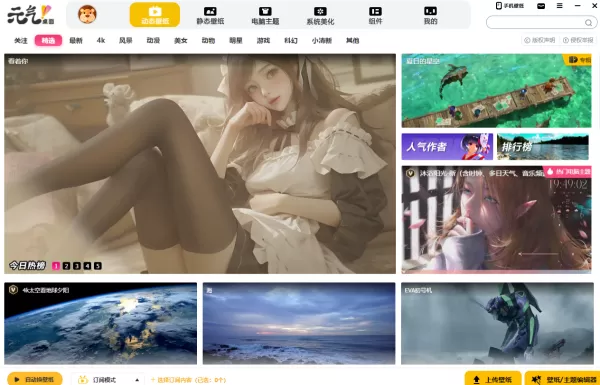Image resolution: width=600 pixels, height=385 pixels.
Task: Open the 夏日的星空 turtle dock wallpaper
Action: (x=496, y=91)
